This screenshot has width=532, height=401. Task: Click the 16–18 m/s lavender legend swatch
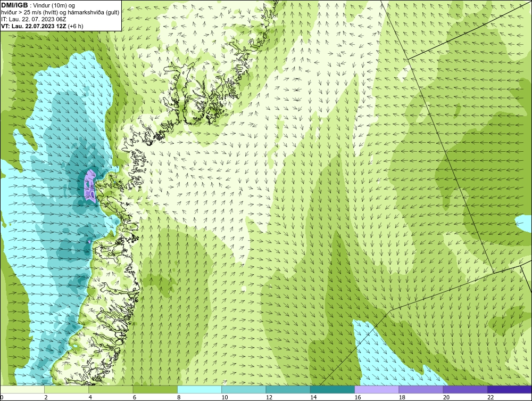377,389
